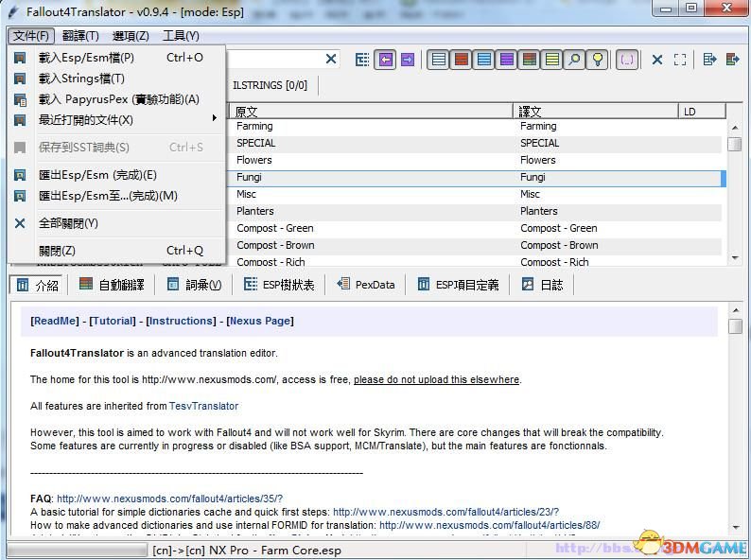Select the Flowers row in 原文 column
Image resolution: width=751 pixels, height=560 pixels.
254,160
